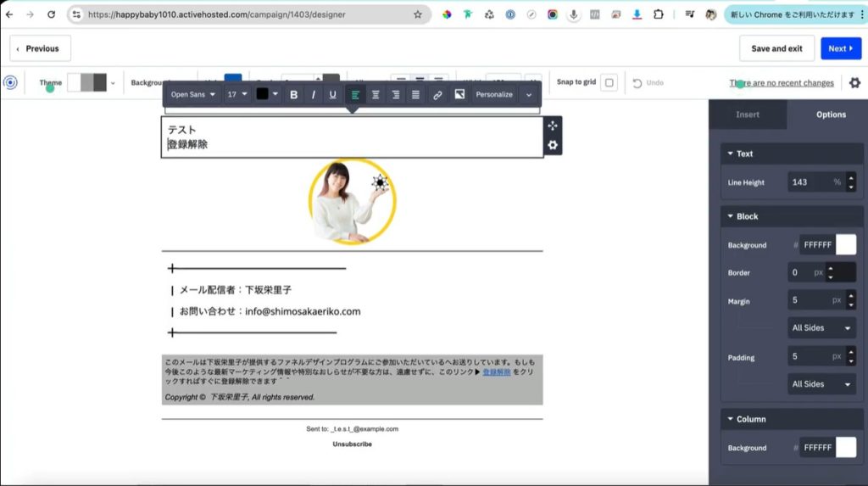Screen dimensions: 868x486
Task: Collapse the Text section in Options
Action: pyautogui.click(x=730, y=154)
